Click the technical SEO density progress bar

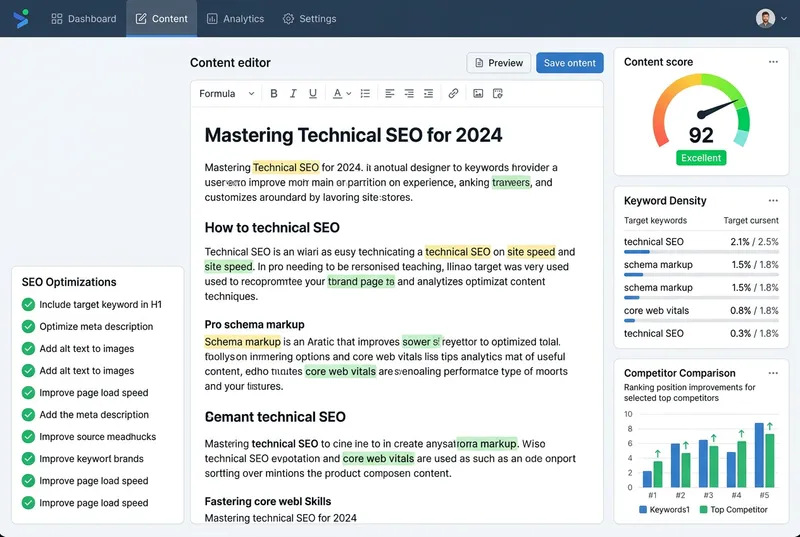coord(700,252)
